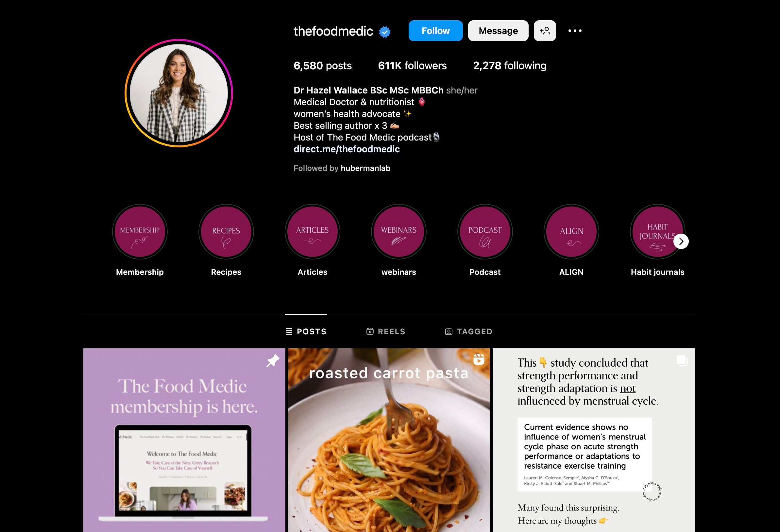
Task: Follow thefoodmedic account
Action: [435, 31]
